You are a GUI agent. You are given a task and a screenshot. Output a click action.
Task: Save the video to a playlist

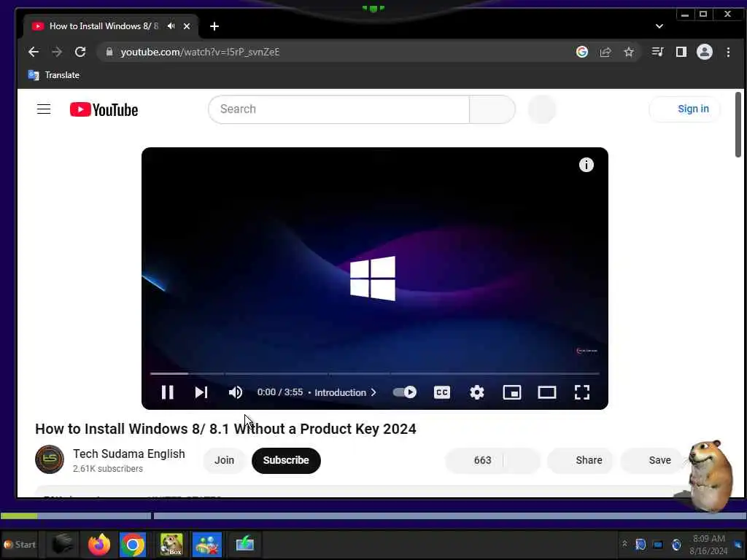(653, 461)
